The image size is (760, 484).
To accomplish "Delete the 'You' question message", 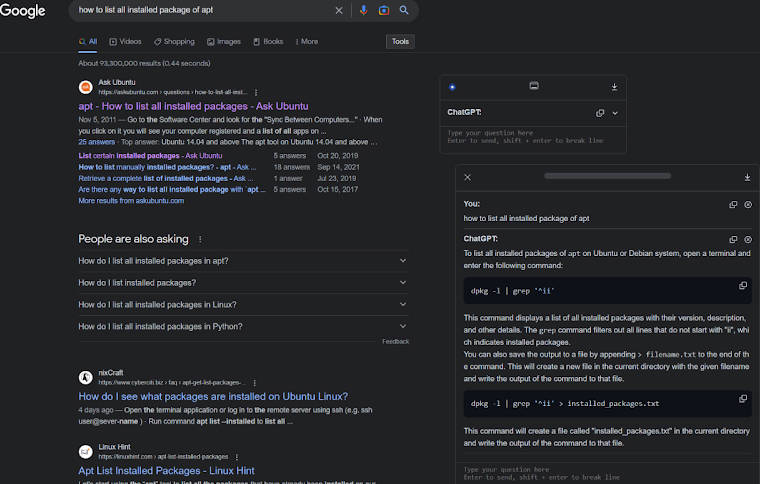I will pyautogui.click(x=748, y=204).
